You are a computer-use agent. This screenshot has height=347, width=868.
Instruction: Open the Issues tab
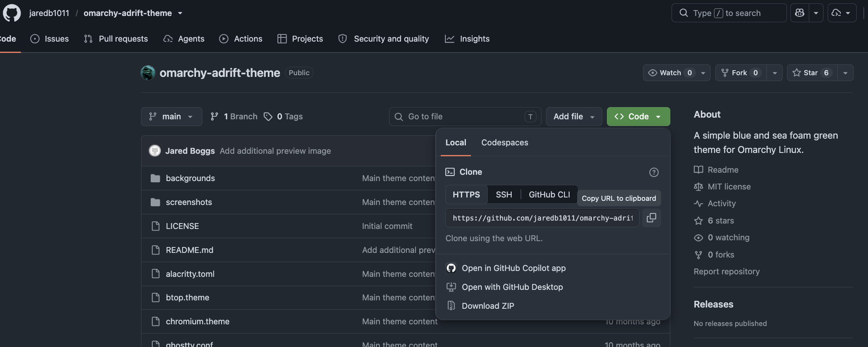pos(50,39)
